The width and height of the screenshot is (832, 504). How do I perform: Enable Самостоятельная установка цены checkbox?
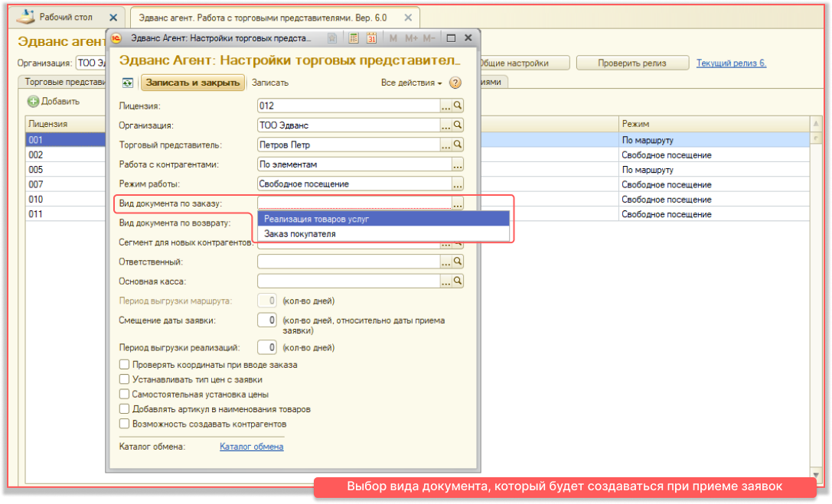tap(124, 395)
